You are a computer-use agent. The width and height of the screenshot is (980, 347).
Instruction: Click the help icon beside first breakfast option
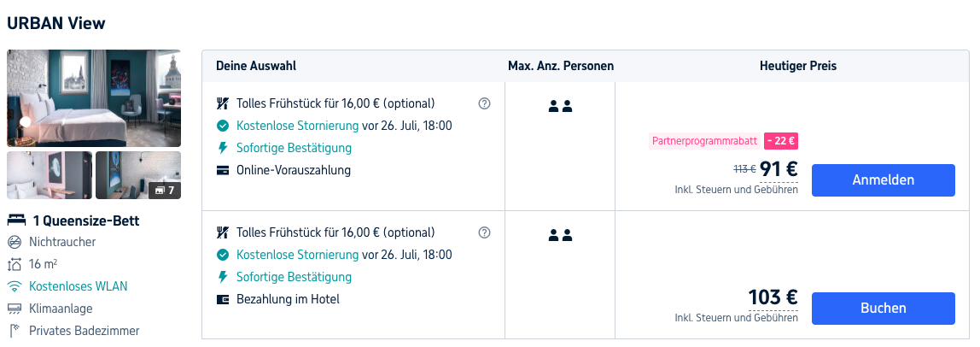(484, 103)
